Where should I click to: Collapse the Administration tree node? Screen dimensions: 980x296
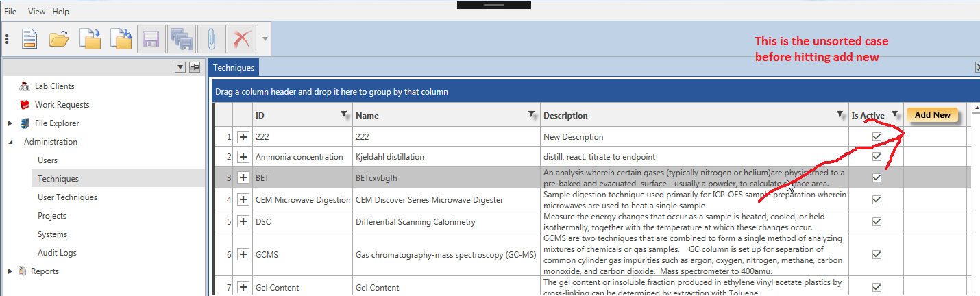coord(10,142)
